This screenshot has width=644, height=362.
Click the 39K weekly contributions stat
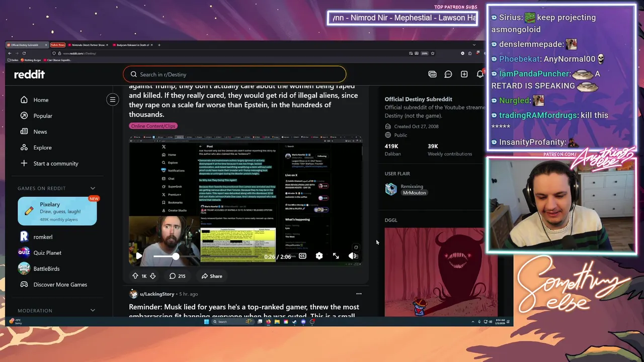450,149
